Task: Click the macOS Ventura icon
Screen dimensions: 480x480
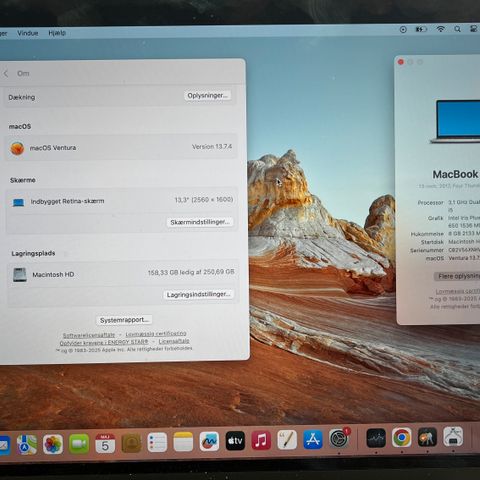Action: click(17, 148)
